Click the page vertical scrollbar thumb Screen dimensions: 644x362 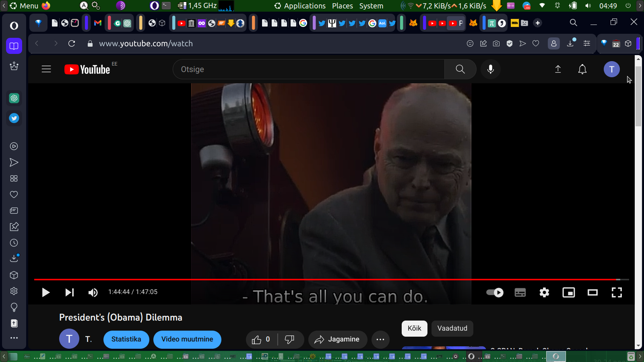click(638, 96)
